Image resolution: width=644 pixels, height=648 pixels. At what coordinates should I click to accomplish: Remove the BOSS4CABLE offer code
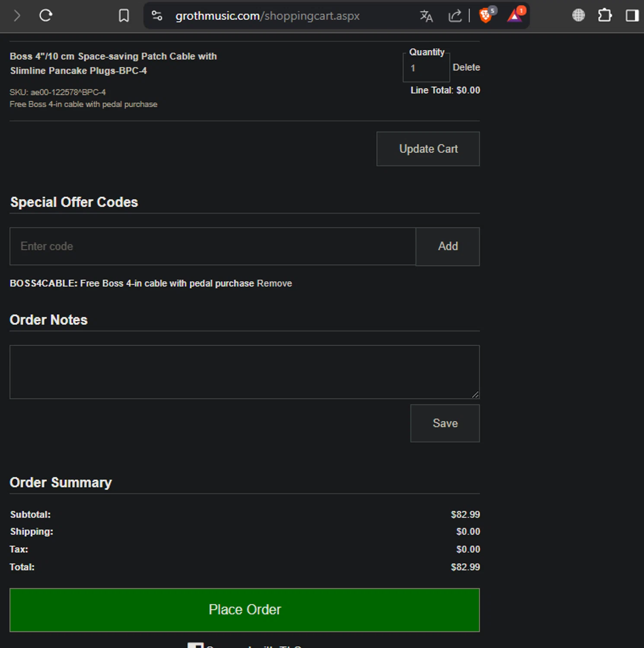click(x=274, y=283)
